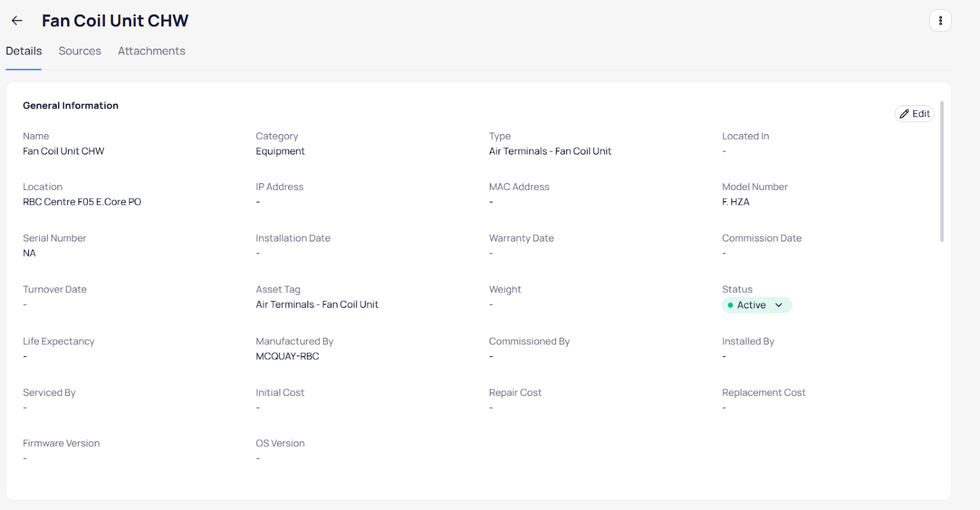980x510 pixels.
Task: Click the Asset Tag field value
Action: [x=317, y=305]
